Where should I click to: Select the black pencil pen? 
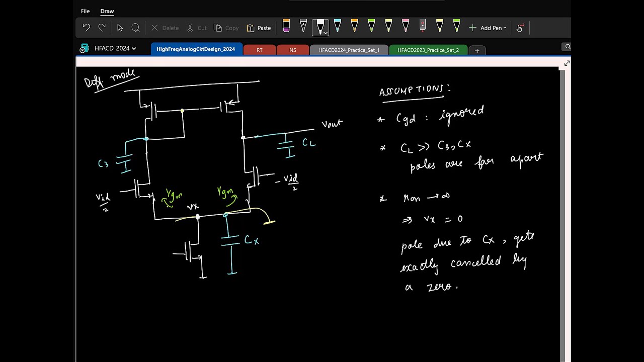303,26
